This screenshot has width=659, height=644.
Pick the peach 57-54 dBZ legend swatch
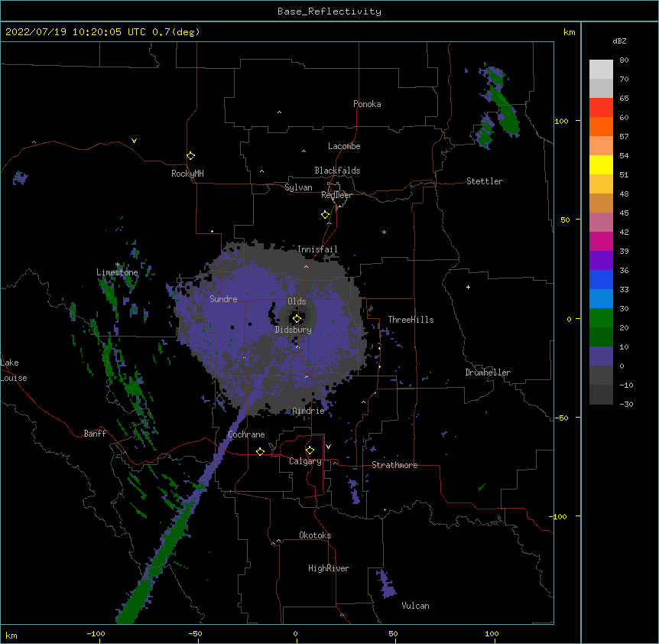601,146
